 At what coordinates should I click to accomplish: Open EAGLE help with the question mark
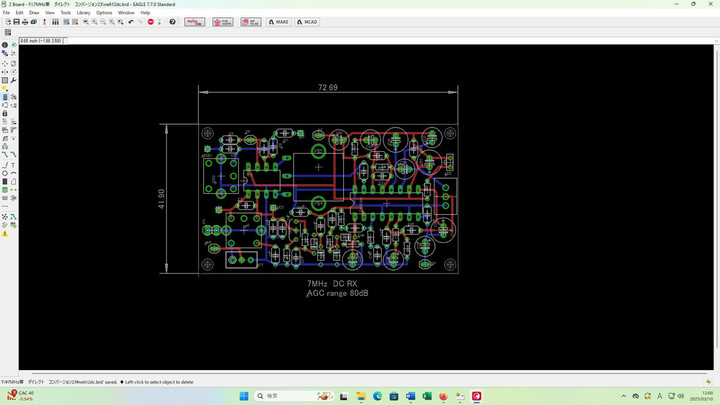173,22
